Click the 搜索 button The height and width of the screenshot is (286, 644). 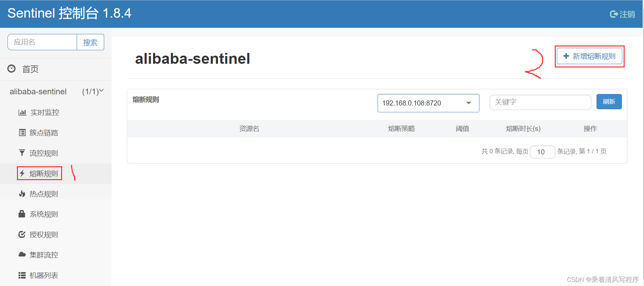pyautogui.click(x=90, y=42)
